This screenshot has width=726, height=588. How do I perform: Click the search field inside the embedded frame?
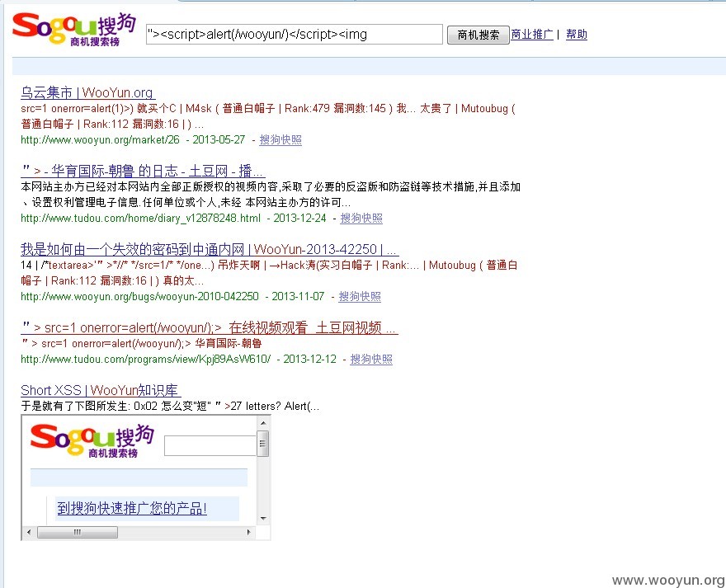210,445
